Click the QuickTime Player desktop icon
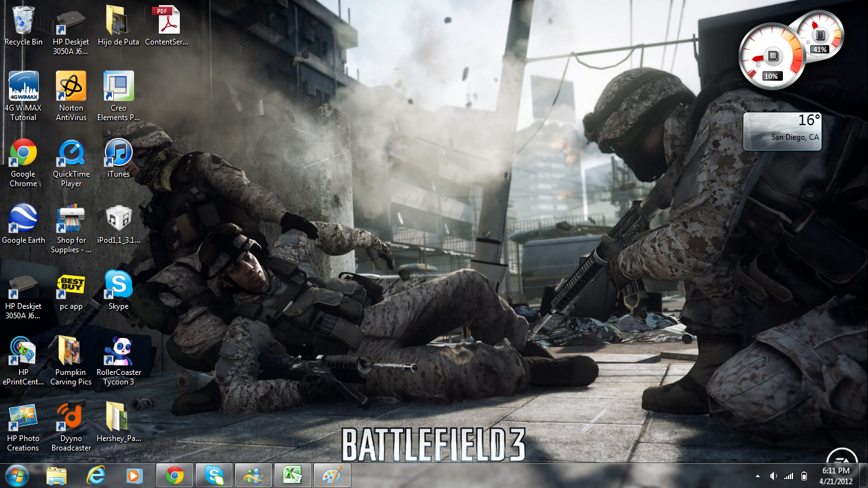 (71, 153)
